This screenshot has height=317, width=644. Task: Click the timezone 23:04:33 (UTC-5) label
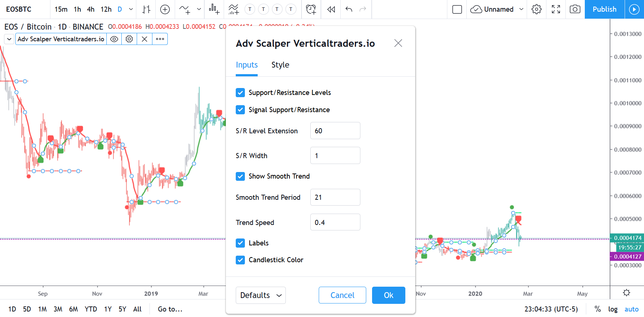551,309
